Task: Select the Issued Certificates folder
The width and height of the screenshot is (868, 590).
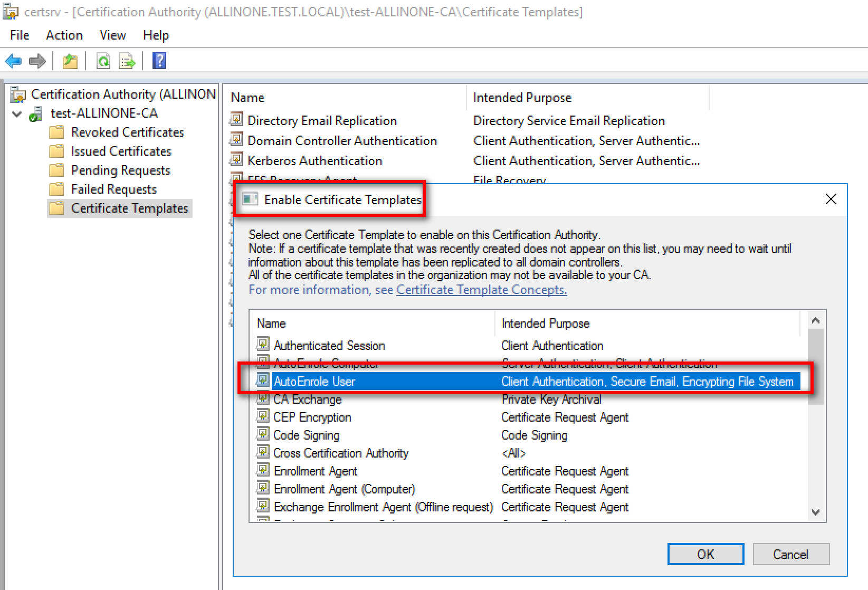Action: tap(121, 151)
